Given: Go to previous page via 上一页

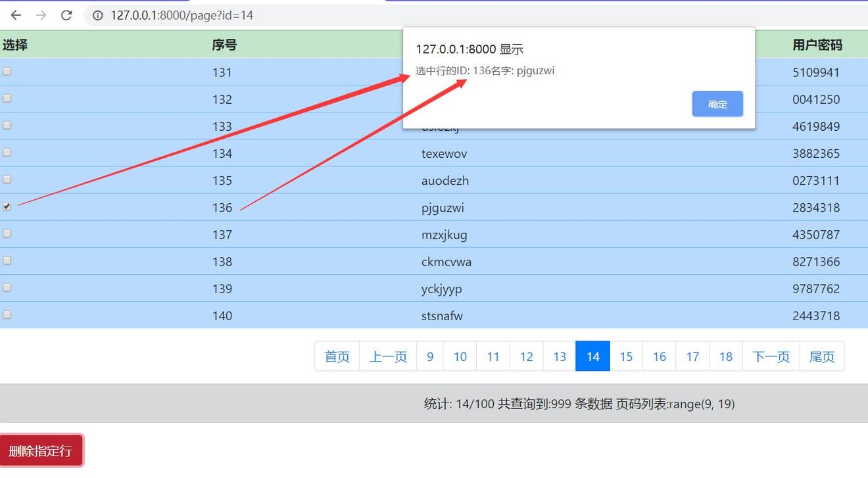Looking at the screenshot, I should (x=388, y=356).
